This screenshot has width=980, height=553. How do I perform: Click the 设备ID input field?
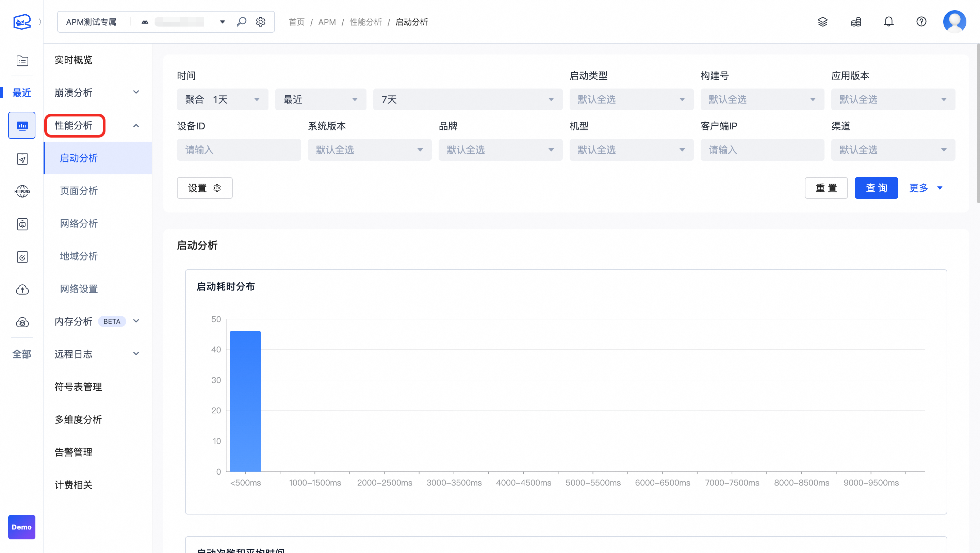239,150
